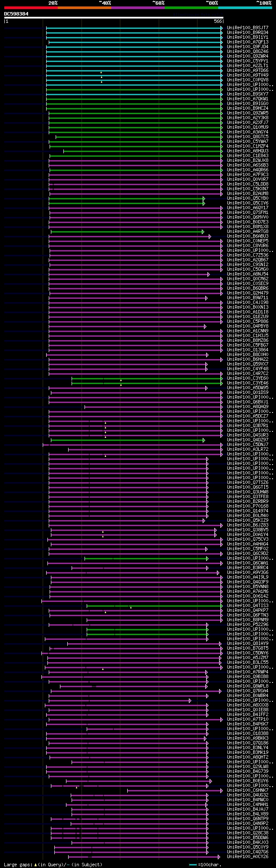
Task: Click the red ~20% identity legend bar
Action: [31, 8]
